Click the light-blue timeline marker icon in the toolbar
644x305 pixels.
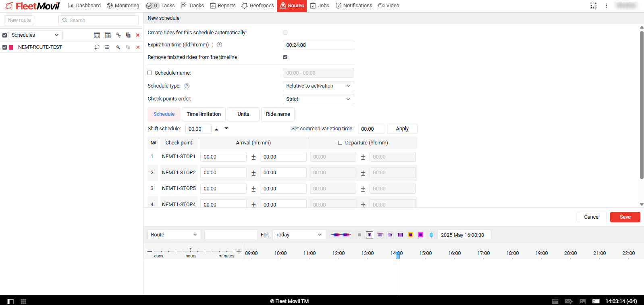click(431, 235)
